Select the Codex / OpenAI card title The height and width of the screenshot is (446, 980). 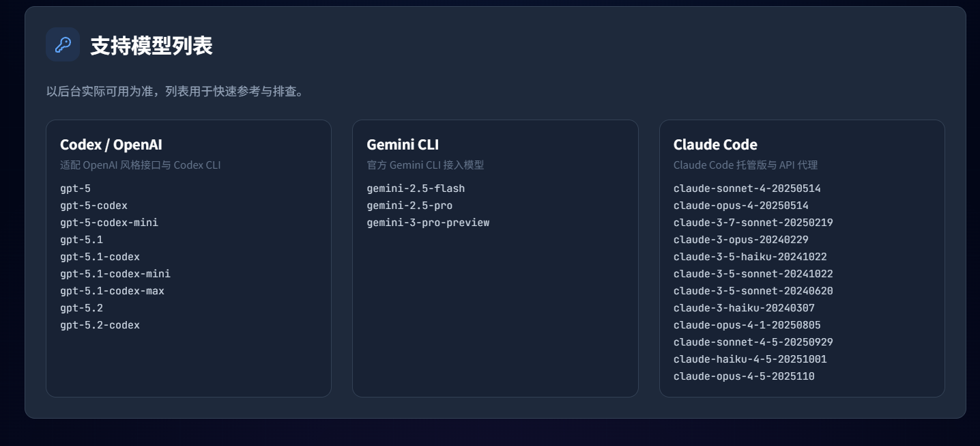tap(111, 145)
